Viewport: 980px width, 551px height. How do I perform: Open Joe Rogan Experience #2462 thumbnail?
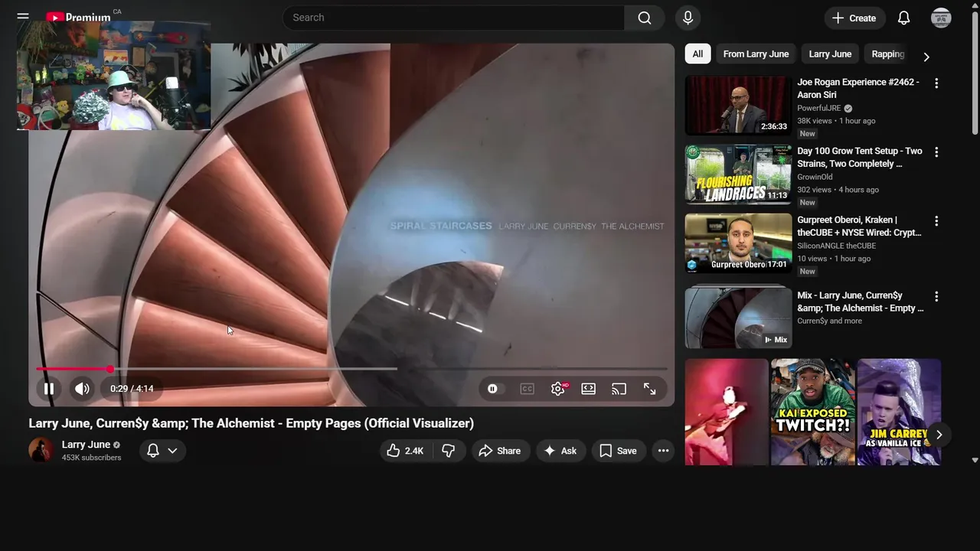click(738, 105)
